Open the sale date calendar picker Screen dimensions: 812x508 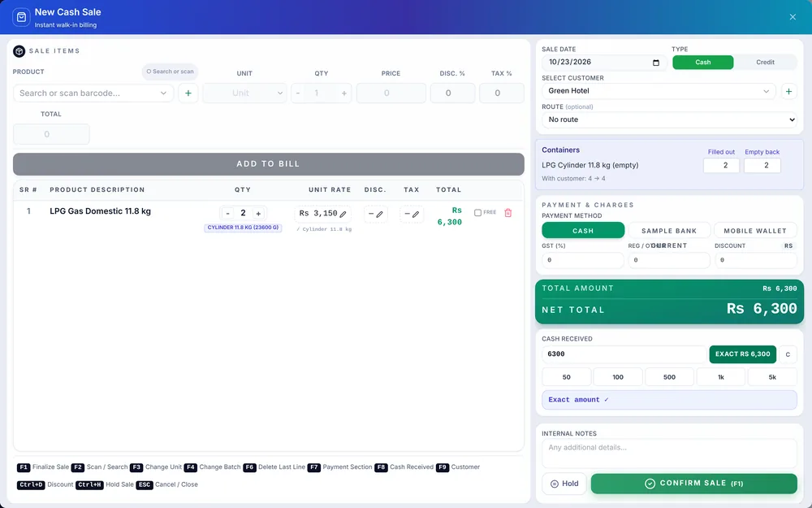(x=655, y=63)
